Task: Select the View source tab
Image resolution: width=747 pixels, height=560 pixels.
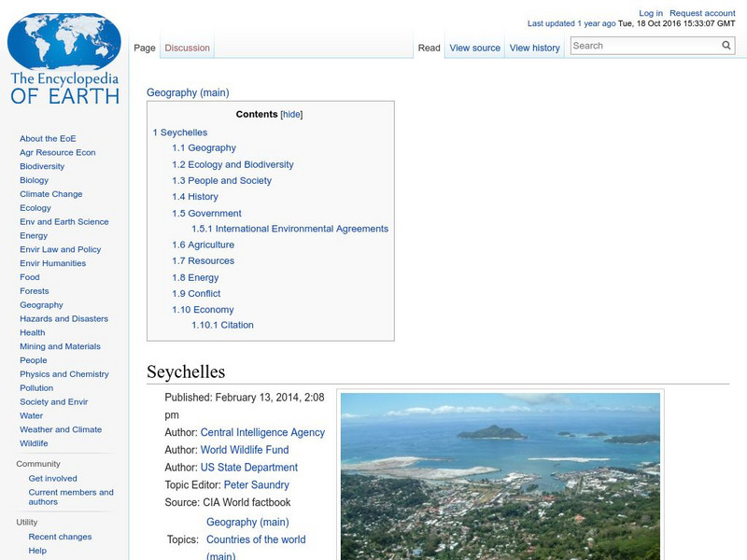Action: [x=474, y=47]
